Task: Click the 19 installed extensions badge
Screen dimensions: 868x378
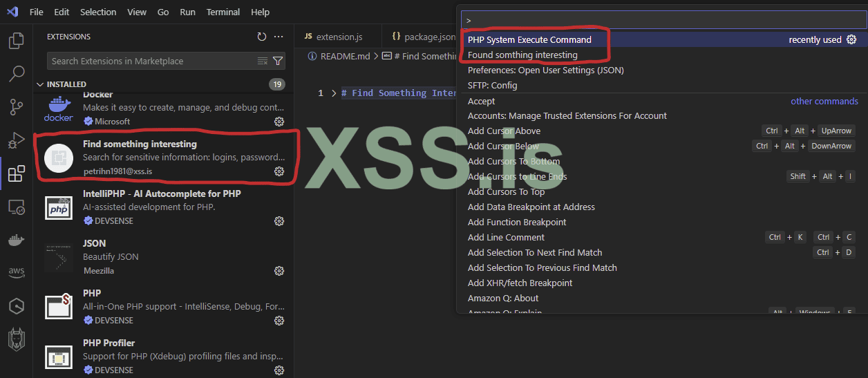Action: (277, 84)
